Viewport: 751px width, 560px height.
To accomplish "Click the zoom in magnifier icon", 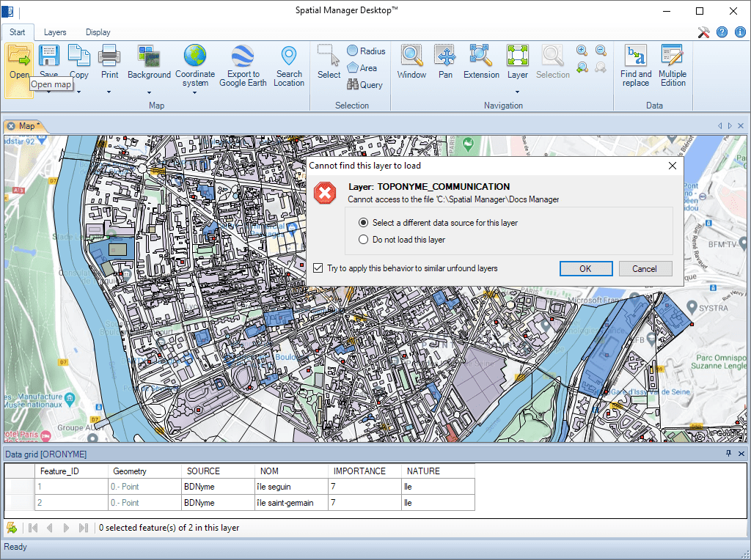I will click(582, 51).
